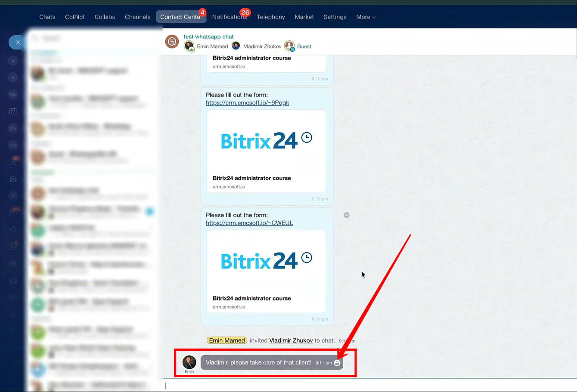The width and height of the screenshot is (577, 392).
Task: Click the lock icon on Vladimir's message
Action: pyautogui.click(x=337, y=363)
